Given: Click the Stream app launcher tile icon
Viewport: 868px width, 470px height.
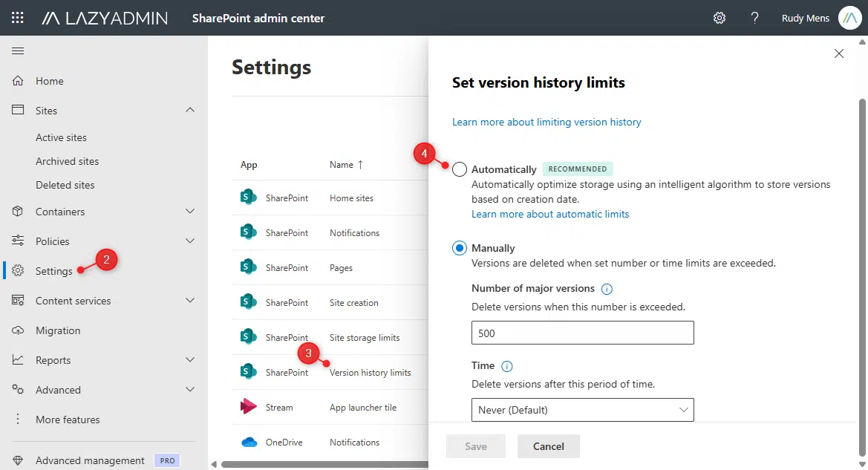Looking at the screenshot, I should click(249, 407).
